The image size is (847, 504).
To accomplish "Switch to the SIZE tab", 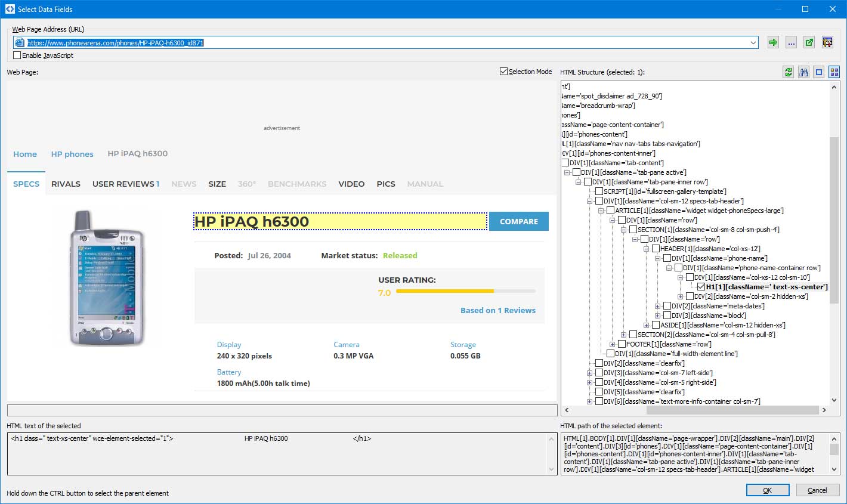I will [217, 184].
